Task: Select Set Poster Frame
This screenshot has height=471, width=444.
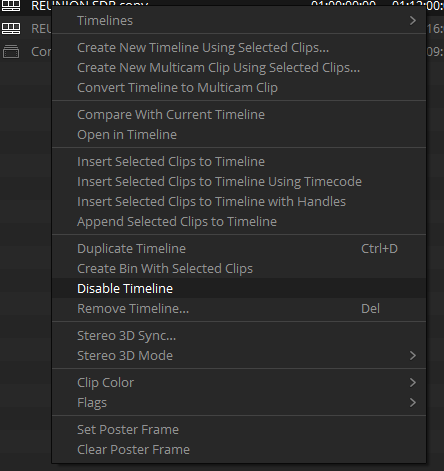Action: point(239,430)
